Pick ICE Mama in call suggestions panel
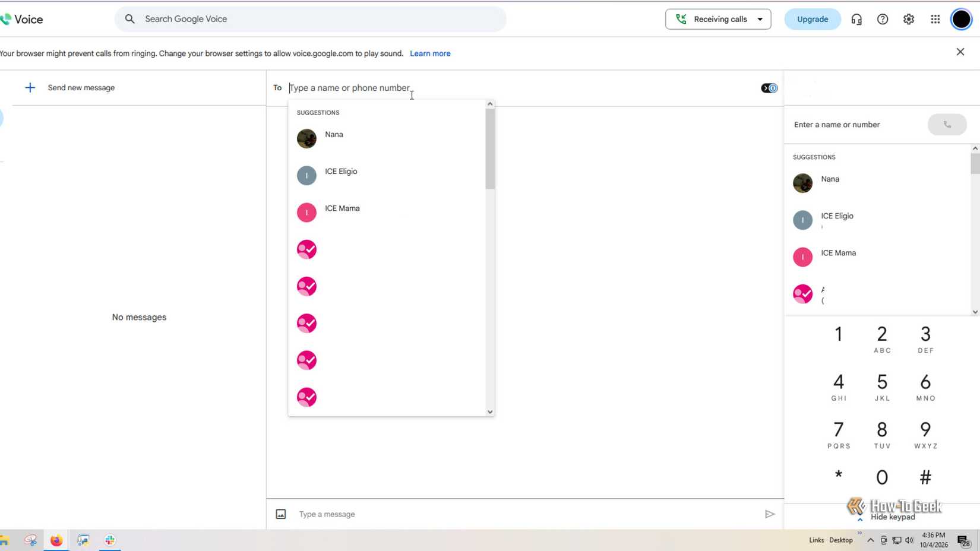This screenshot has width=980, height=551. click(878, 256)
